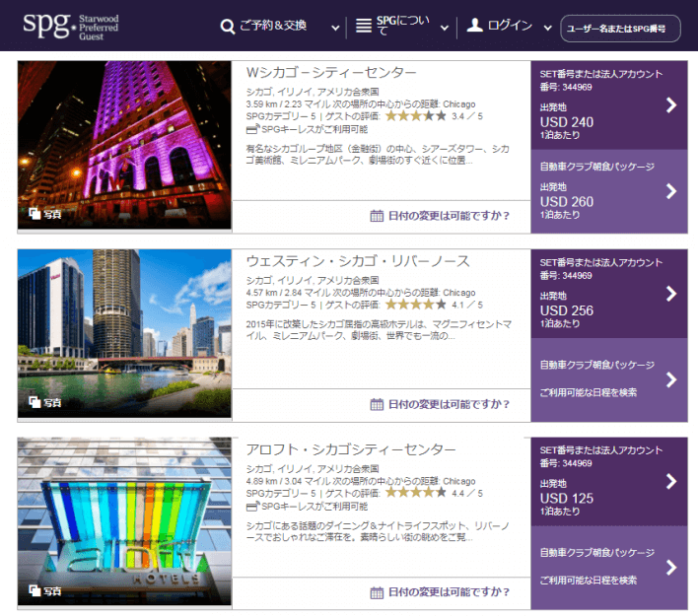This screenshot has width=698, height=616.
Task: Click the search magnifier icon in header
Action: (228, 27)
